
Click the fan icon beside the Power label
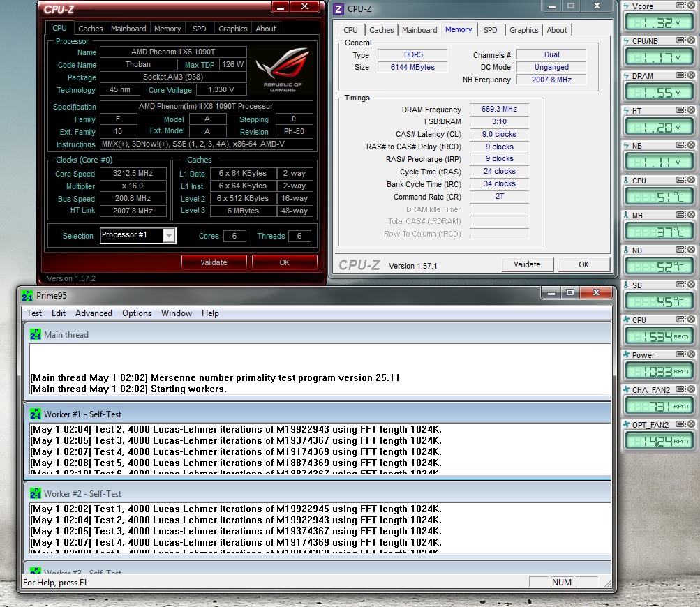pos(626,354)
